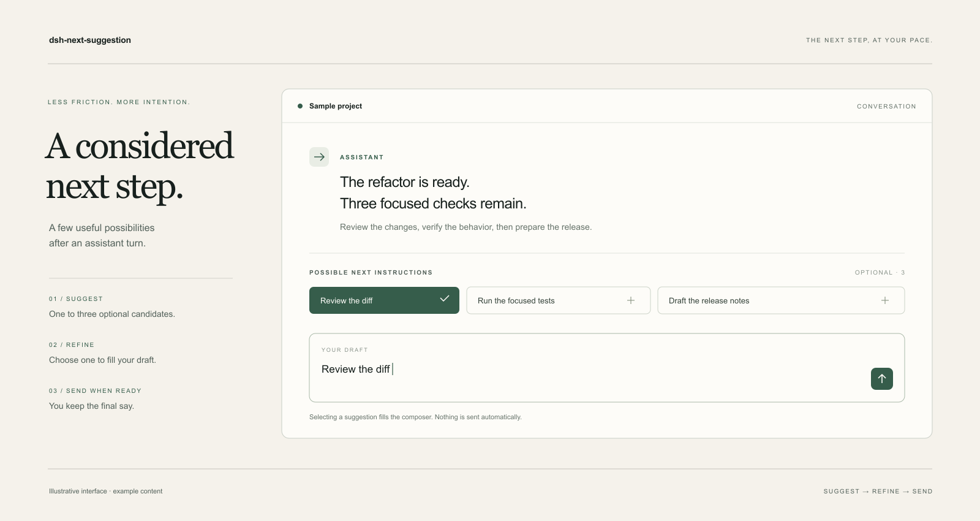The height and width of the screenshot is (521, 980).
Task: Click the ASSISTANT label
Action: pos(361,158)
